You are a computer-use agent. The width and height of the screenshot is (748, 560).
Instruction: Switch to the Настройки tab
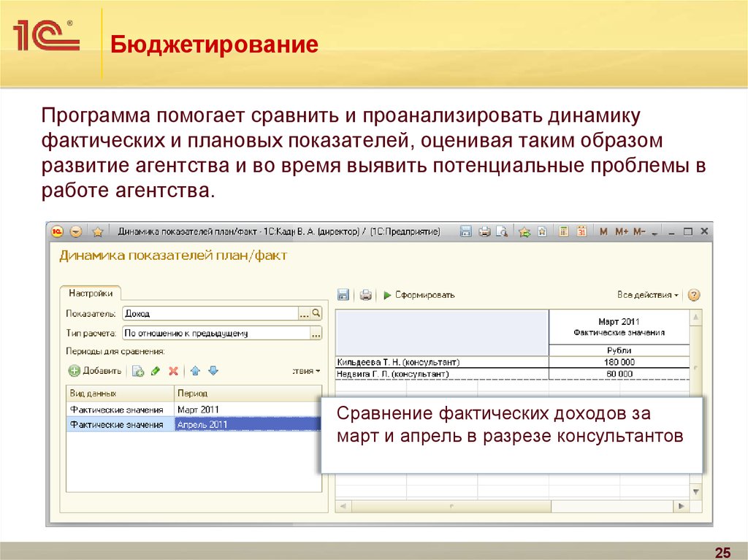(x=91, y=294)
